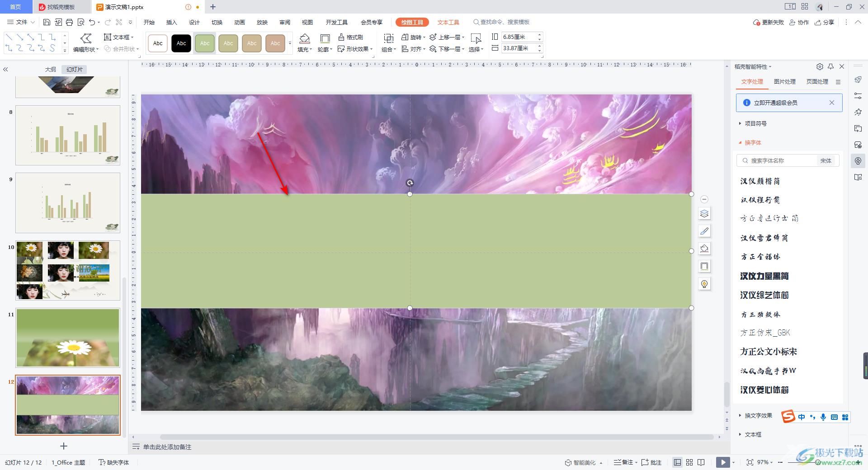Click the 更新失败 update status button
868x470 pixels.
769,22
